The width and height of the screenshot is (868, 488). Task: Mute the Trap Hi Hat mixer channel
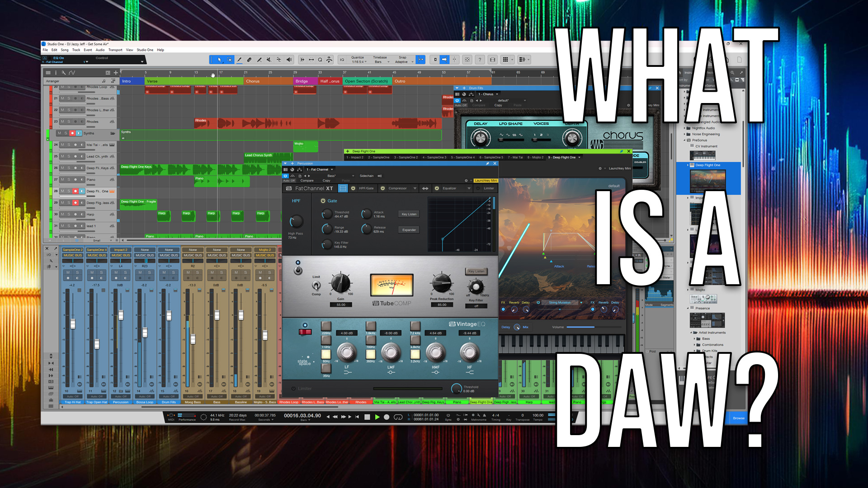[68, 272]
